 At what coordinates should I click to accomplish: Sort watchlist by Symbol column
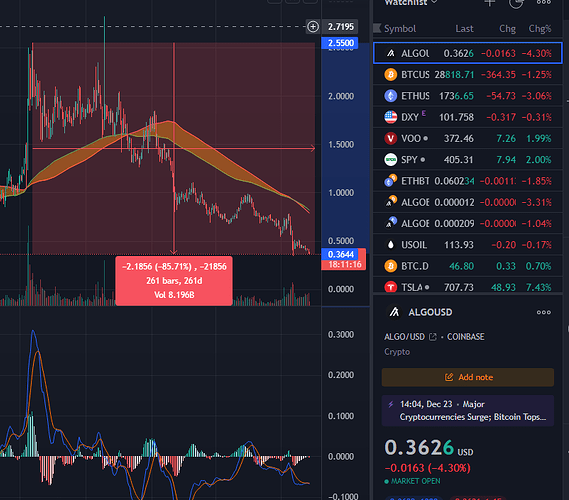coord(400,29)
